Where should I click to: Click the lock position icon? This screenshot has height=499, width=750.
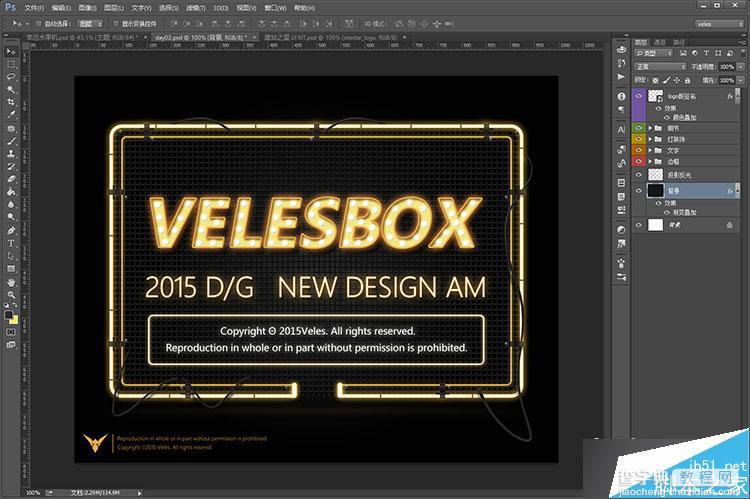point(677,80)
